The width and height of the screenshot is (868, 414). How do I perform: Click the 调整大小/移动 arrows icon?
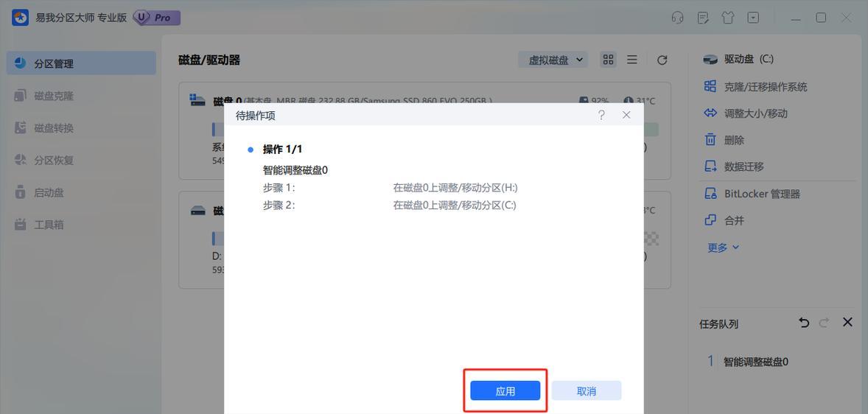pos(710,113)
